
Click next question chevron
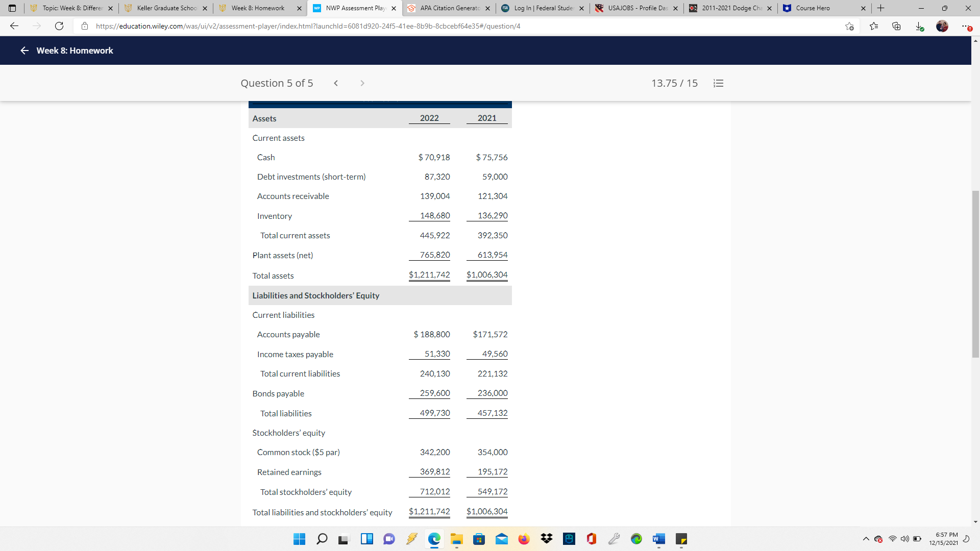[x=362, y=83]
